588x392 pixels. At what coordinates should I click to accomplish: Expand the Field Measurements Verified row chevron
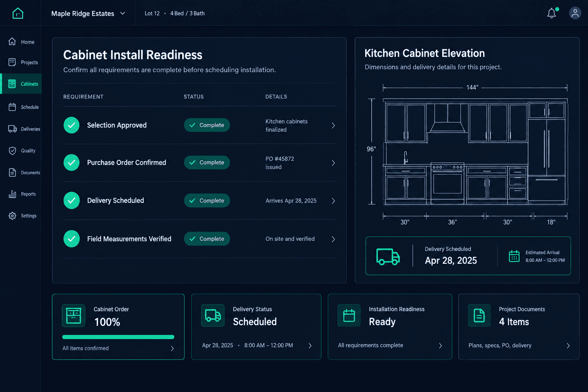pos(333,239)
